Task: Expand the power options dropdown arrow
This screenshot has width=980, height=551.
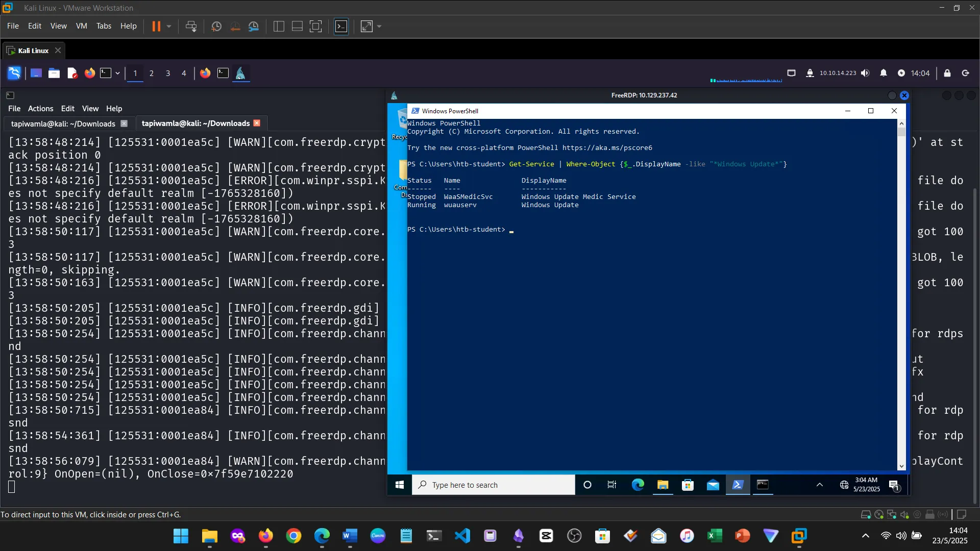Action: click(169, 26)
